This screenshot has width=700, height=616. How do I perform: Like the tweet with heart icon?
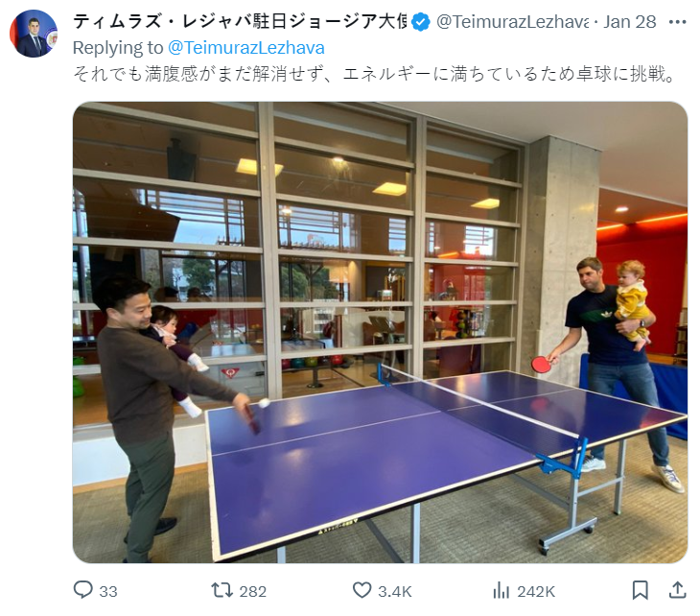362,590
